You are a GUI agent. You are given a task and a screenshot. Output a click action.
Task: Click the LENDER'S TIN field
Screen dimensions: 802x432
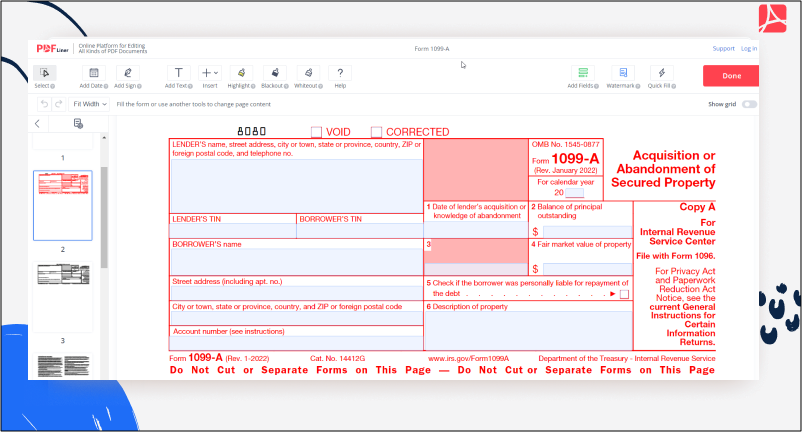click(x=233, y=232)
